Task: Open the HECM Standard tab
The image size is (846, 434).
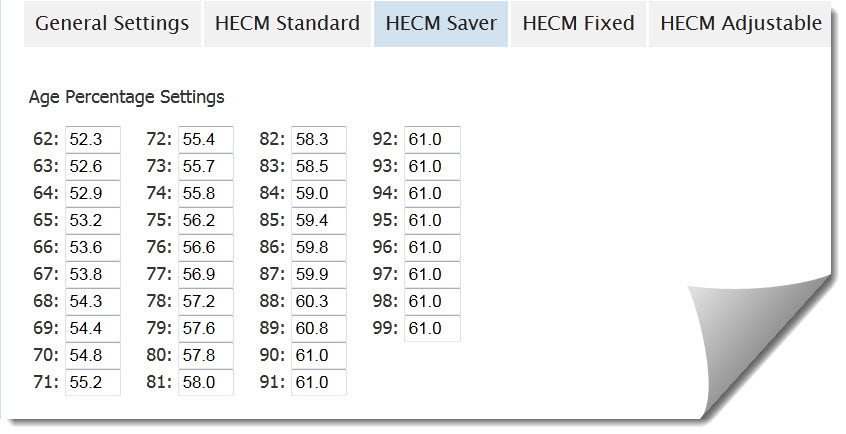Action: [x=287, y=24]
